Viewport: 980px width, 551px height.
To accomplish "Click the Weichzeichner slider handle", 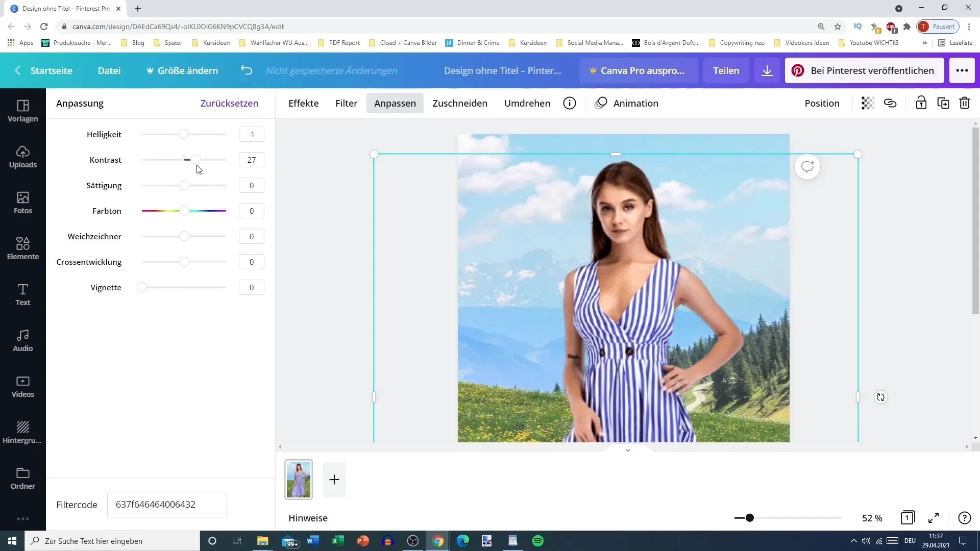I will [184, 236].
